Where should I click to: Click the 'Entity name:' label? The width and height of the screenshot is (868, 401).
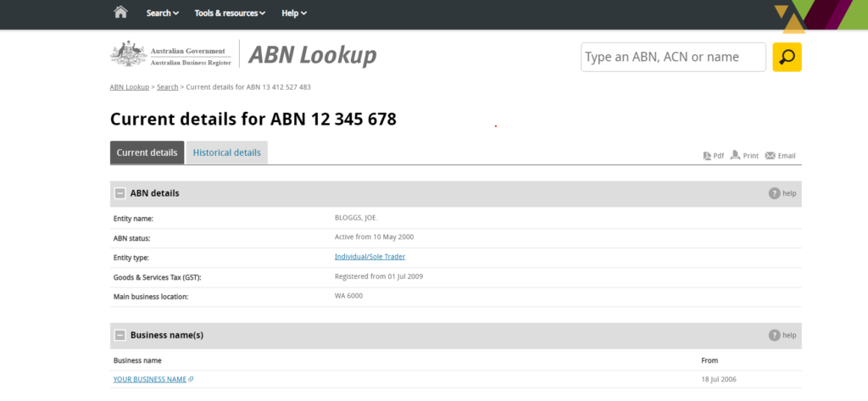pos(133,219)
